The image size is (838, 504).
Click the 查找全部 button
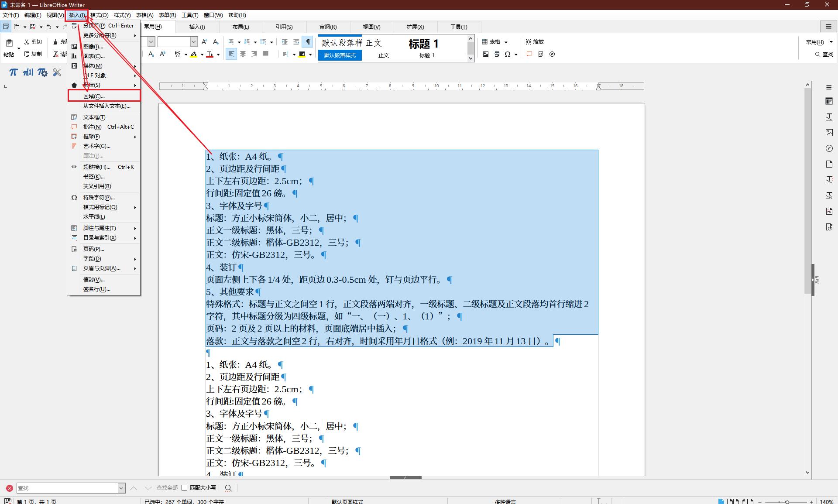167,488
